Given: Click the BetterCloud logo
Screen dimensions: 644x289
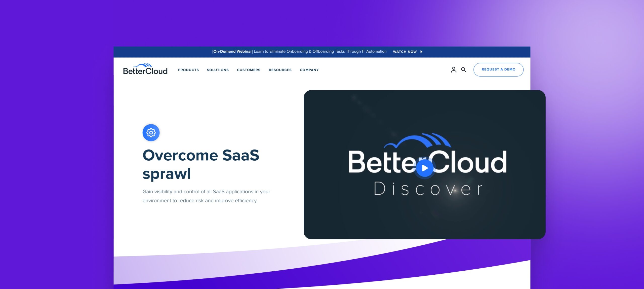Looking at the screenshot, I should [x=145, y=69].
